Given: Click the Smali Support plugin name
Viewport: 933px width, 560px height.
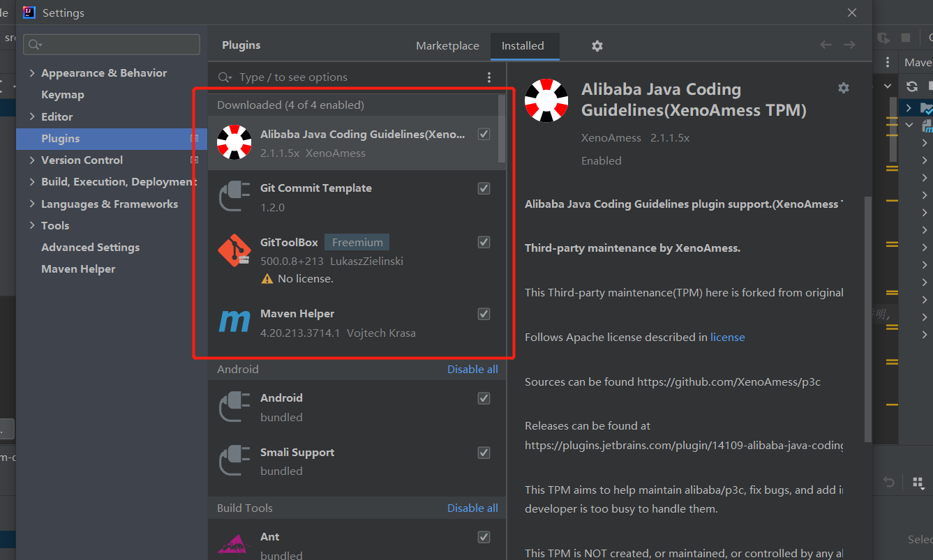Looking at the screenshot, I should click(297, 453).
